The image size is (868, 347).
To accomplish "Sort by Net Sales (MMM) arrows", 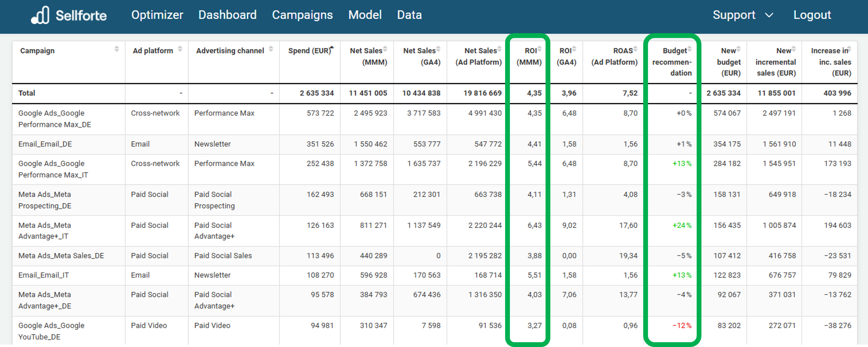I will (385, 49).
